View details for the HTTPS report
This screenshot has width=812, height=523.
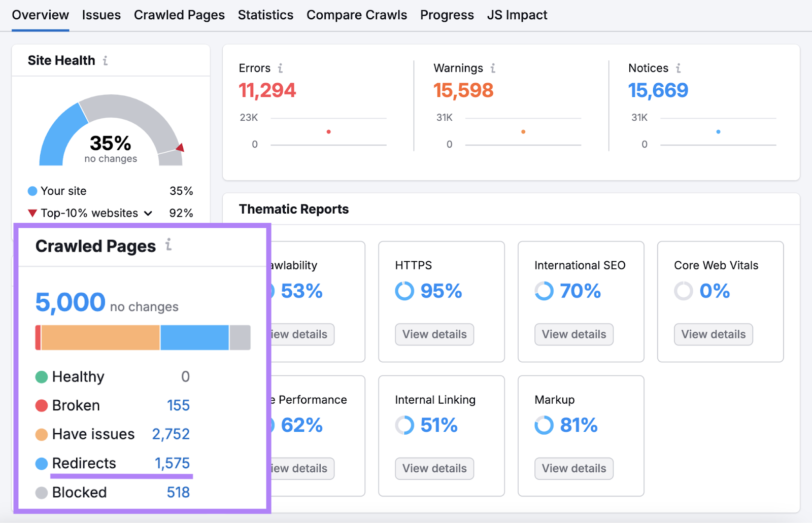434,334
